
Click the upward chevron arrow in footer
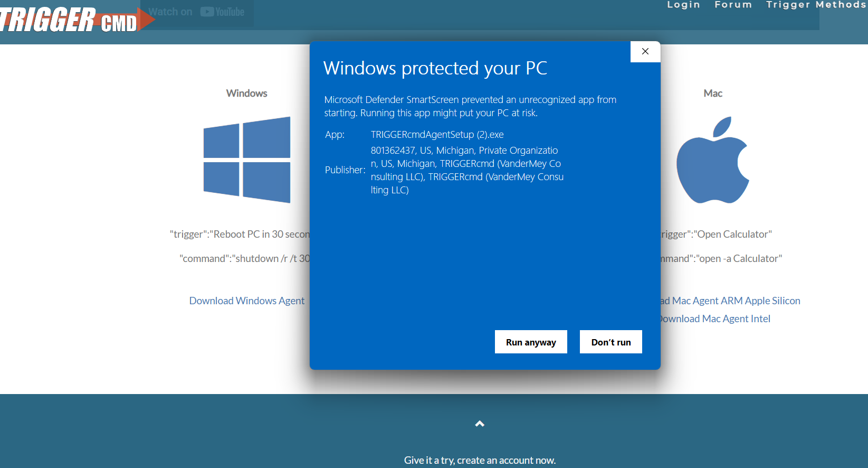tap(480, 424)
